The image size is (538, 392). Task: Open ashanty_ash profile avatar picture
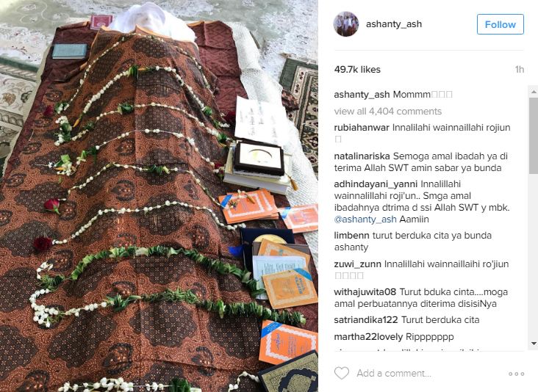[x=346, y=24]
